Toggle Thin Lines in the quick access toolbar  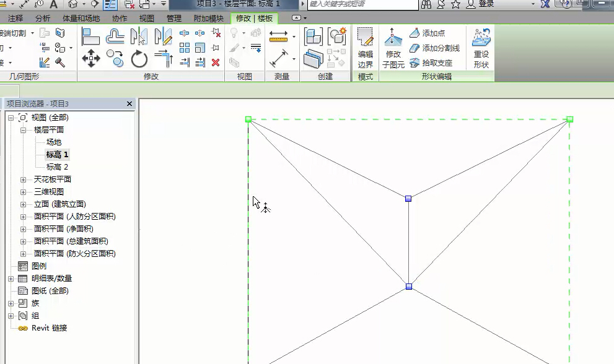click(x=110, y=4)
